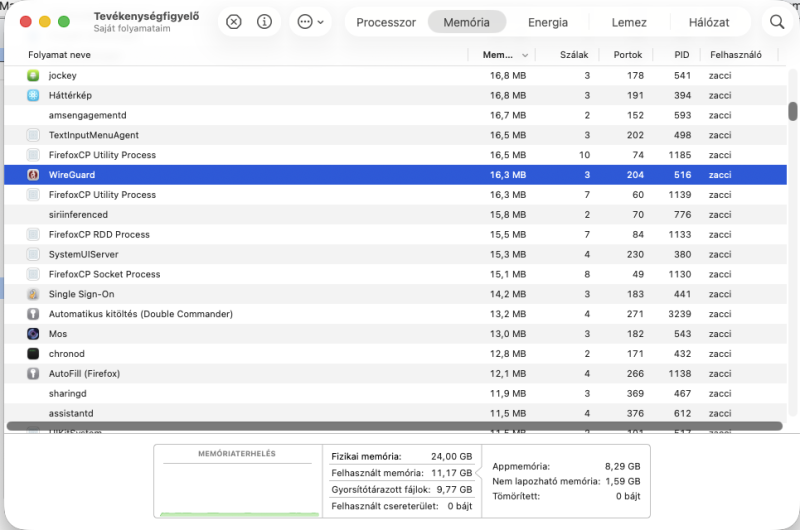Select the Hálózat tab
Screen dimensions: 800x530
(x=708, y=22)
